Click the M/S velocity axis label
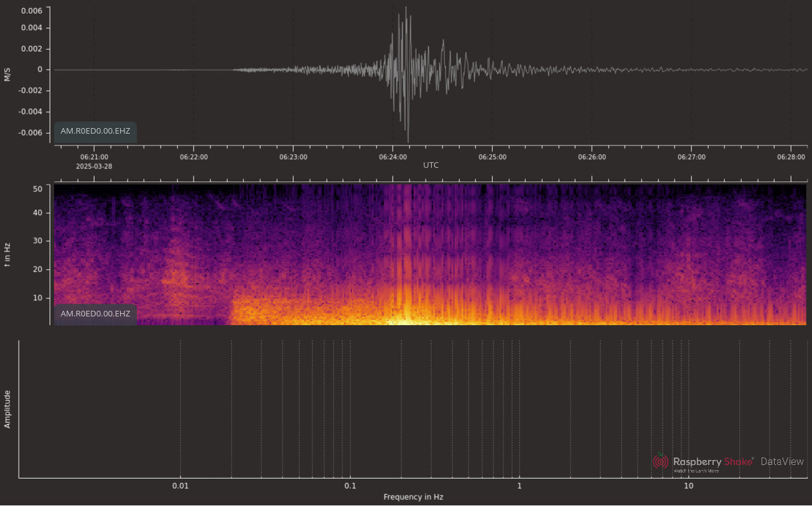The height and width of the screenshot is (506, 812). [x=7, y=75]
